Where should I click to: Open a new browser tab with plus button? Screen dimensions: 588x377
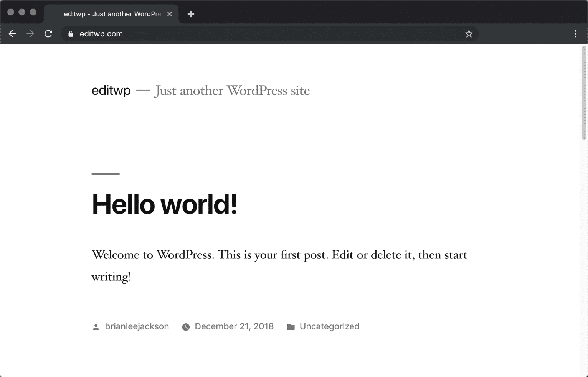pyautogui.click(x=191, y=14)
